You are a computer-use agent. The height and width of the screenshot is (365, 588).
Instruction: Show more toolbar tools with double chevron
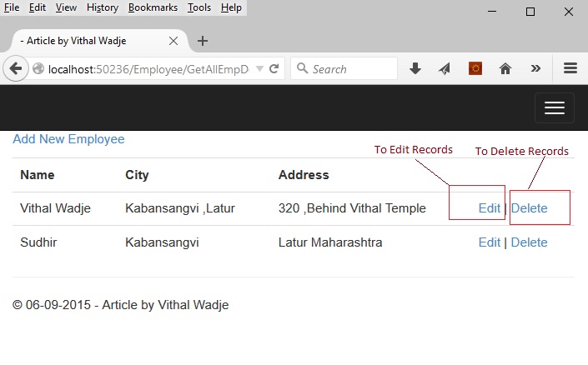coord(535,68)
